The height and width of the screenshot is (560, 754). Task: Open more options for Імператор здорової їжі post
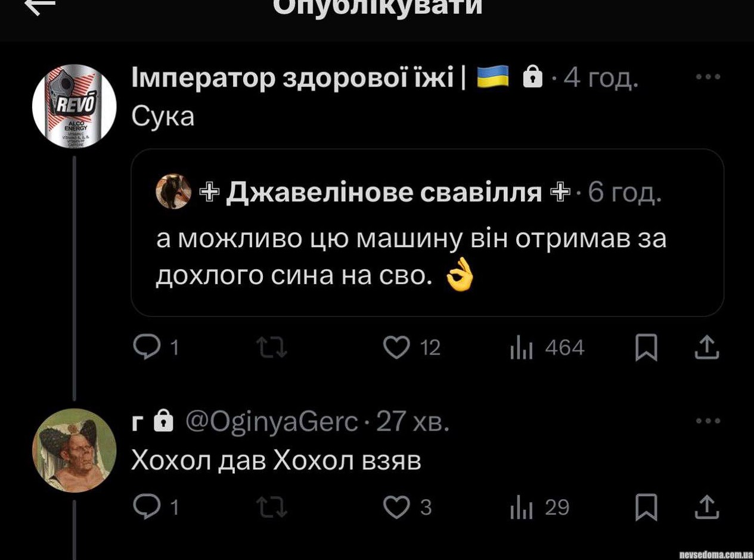[x=709, y=77]
